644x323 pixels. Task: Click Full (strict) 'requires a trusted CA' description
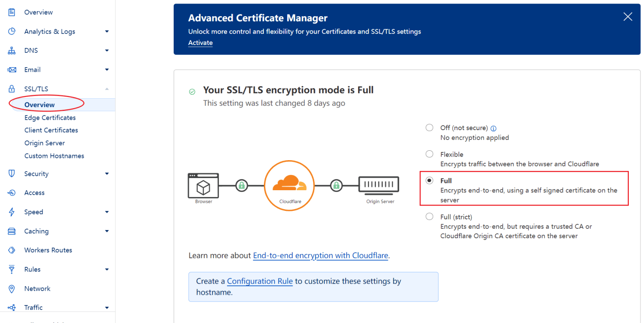(516, 231)
